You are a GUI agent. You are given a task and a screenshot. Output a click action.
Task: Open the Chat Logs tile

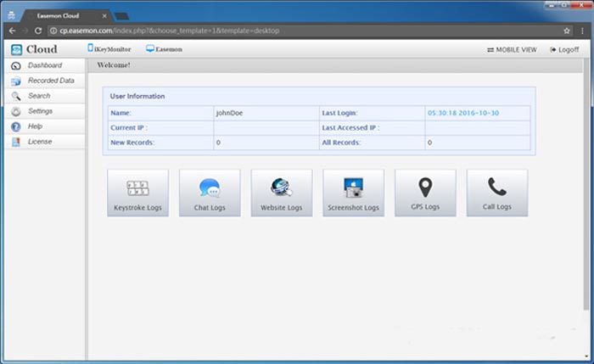pyautogui.click(x=210, y=193)
